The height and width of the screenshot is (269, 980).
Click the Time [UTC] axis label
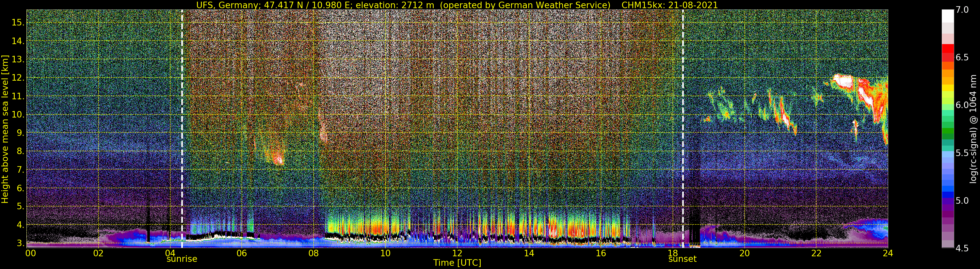(x=457, y=263)
